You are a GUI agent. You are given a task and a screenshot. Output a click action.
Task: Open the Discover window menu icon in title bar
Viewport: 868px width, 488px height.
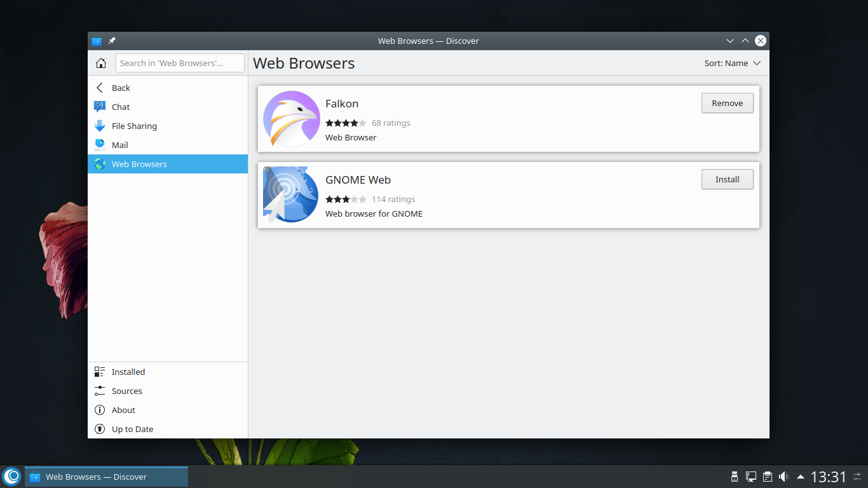[97, 41]
